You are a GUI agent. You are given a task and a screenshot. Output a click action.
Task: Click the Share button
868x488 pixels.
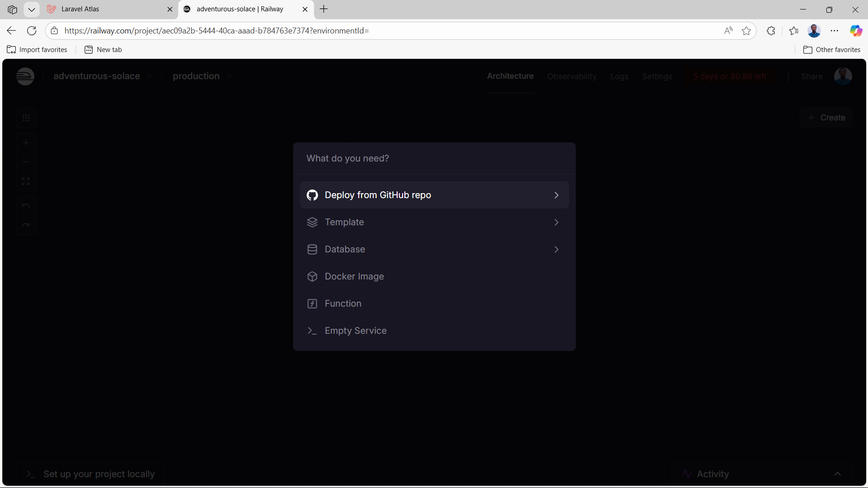(811, 76)
